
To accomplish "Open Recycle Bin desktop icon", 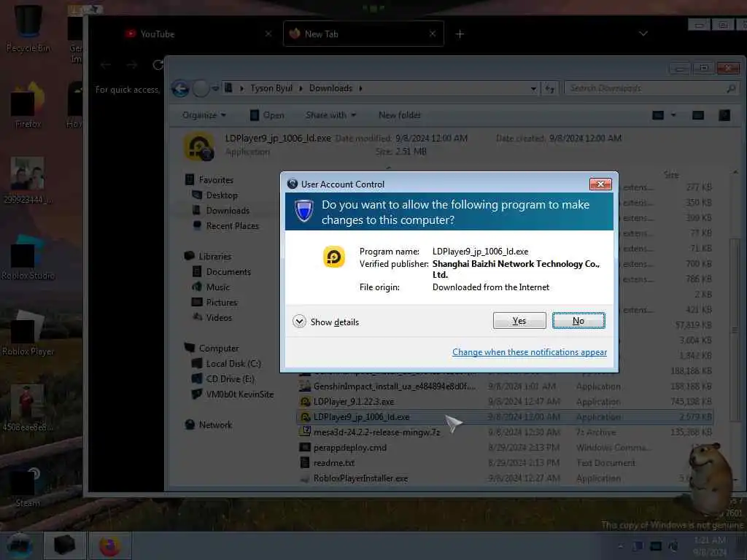I will click(28, 28).
